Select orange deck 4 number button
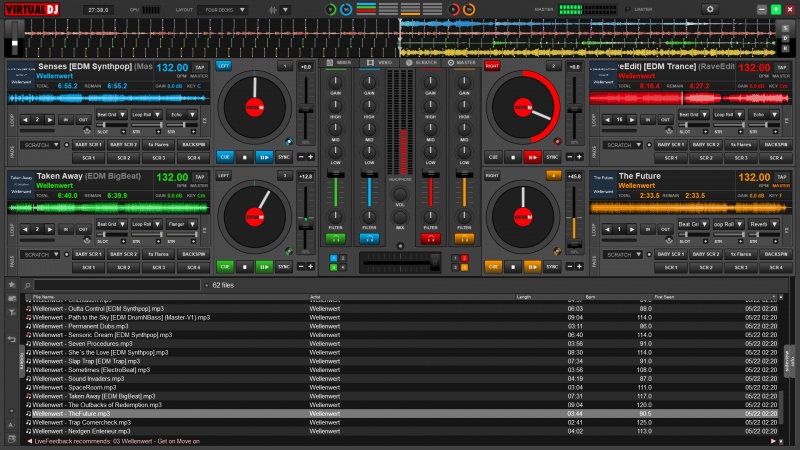 pos(554,176)
